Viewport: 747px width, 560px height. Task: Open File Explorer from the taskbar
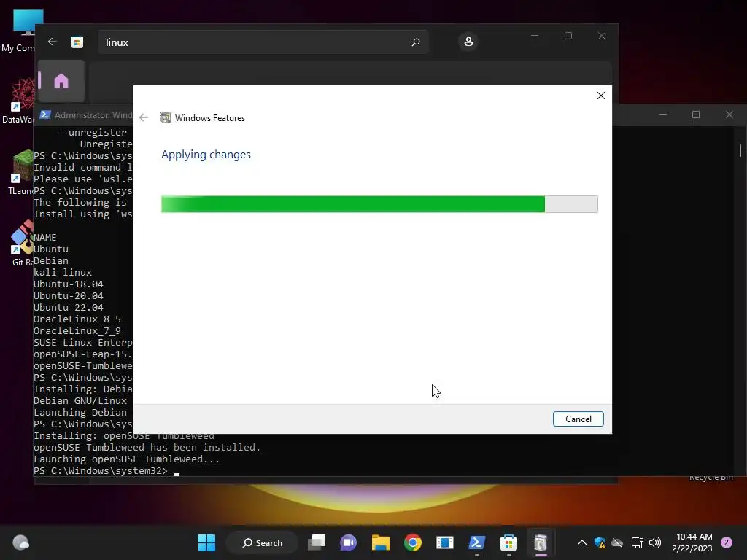tap(380, 542)
